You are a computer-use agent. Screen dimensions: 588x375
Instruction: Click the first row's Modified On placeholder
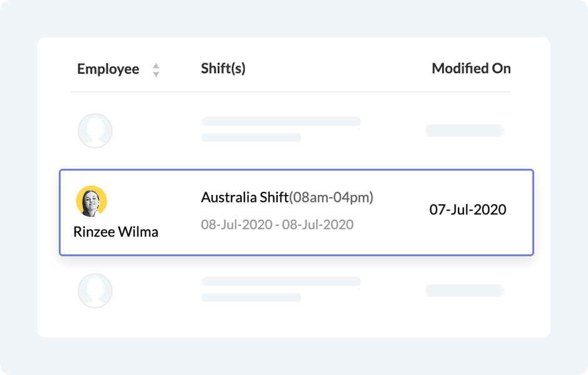click(464, 131)
